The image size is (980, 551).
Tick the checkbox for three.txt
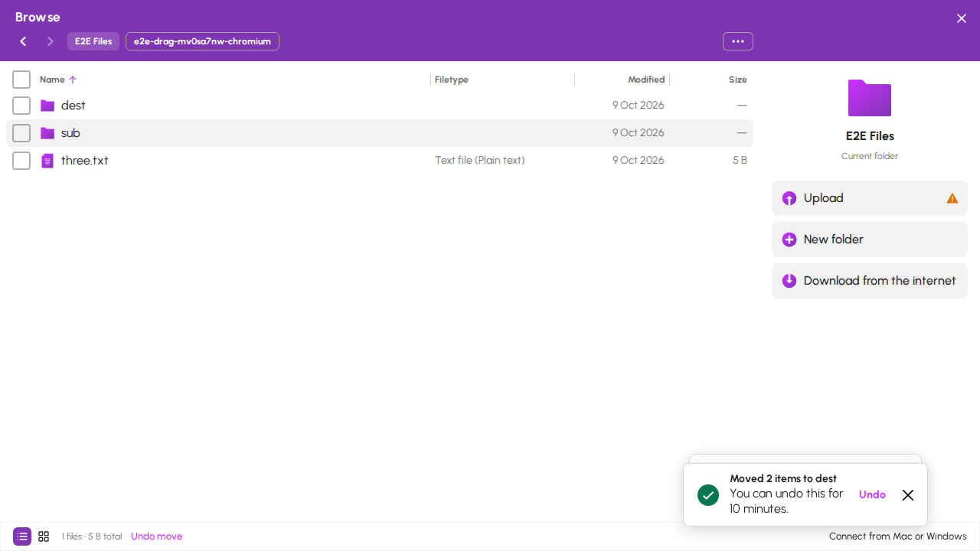(21, 161)
